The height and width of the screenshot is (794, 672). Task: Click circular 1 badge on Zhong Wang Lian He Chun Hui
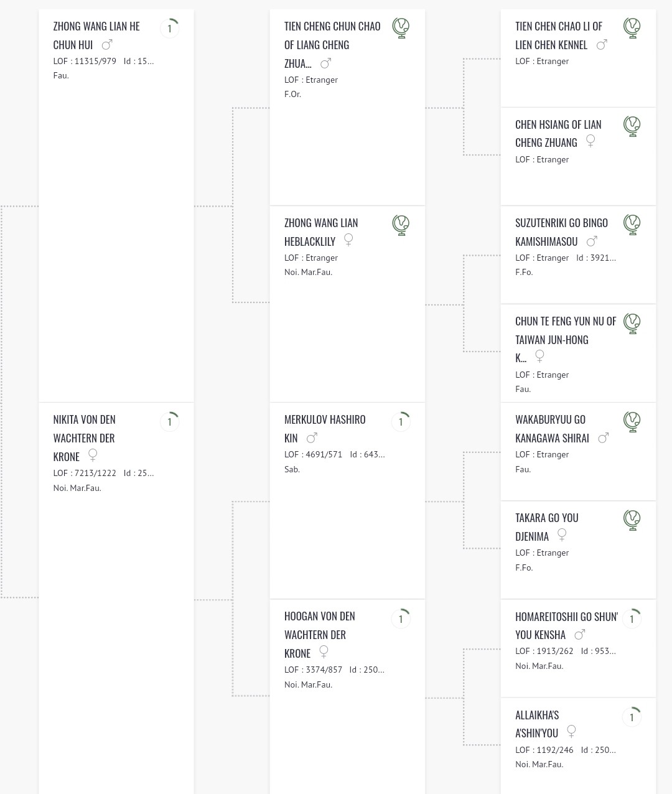point(169,29)
